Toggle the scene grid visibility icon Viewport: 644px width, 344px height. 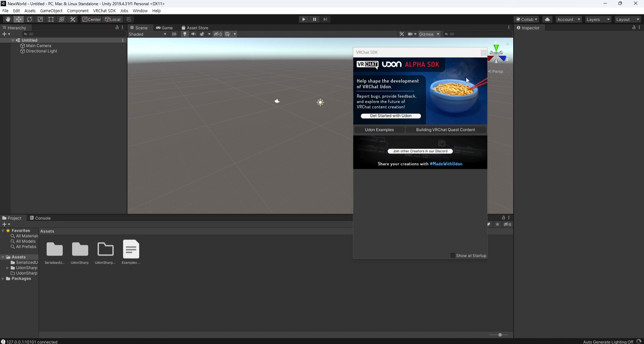227,34
